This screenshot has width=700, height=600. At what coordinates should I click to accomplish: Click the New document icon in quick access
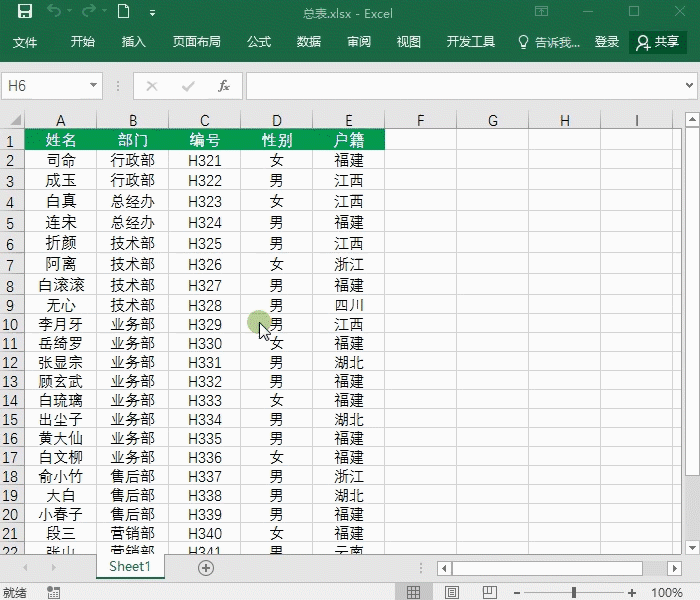point(123,12)
